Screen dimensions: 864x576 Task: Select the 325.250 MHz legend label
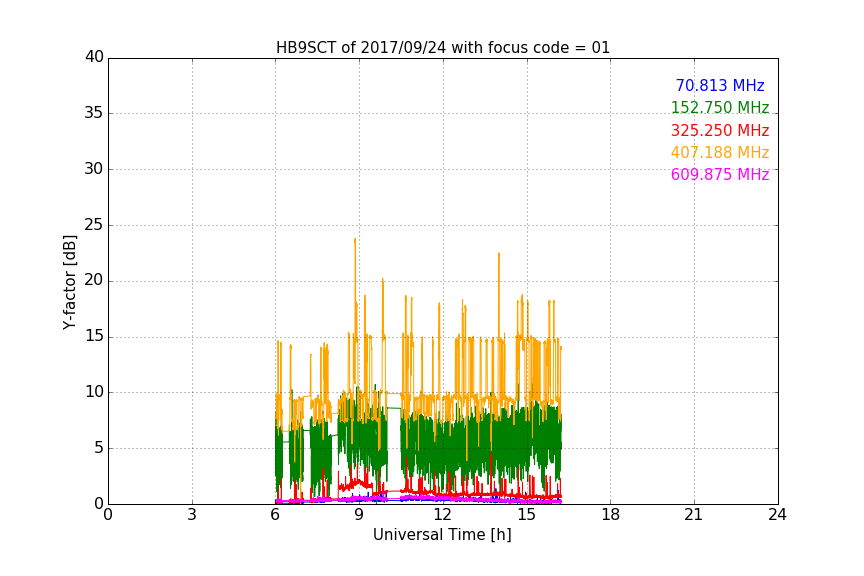click(720, 130)
